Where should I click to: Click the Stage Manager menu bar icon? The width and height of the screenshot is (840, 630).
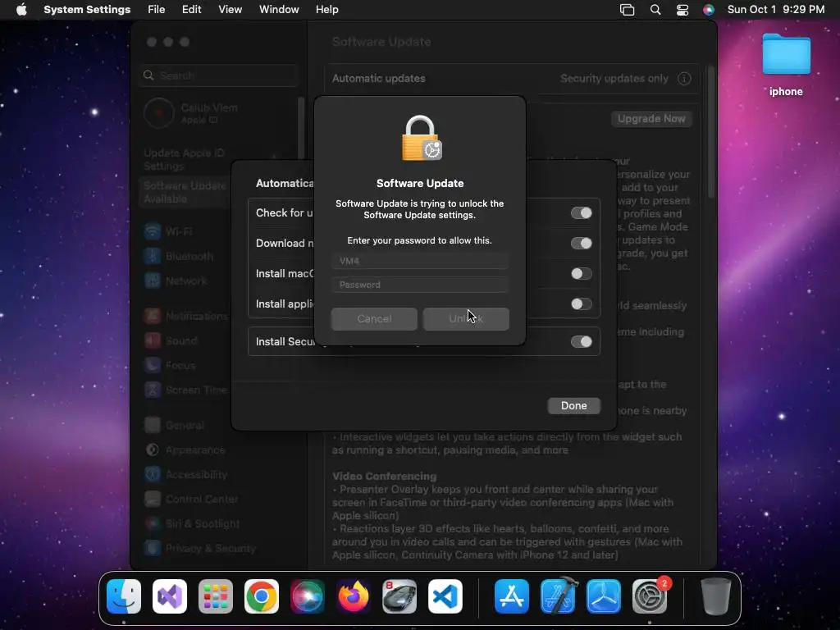coord(627,10)
